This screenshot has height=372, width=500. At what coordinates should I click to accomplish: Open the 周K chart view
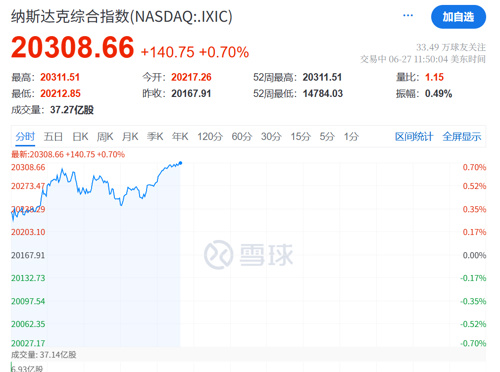105,136
